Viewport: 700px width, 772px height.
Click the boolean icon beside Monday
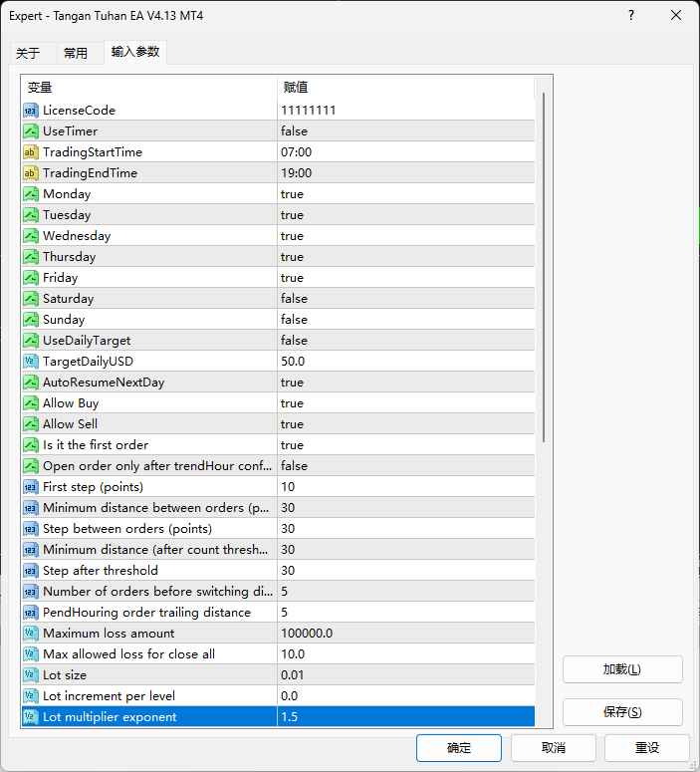pyautogui.click(x=31, y=194)
